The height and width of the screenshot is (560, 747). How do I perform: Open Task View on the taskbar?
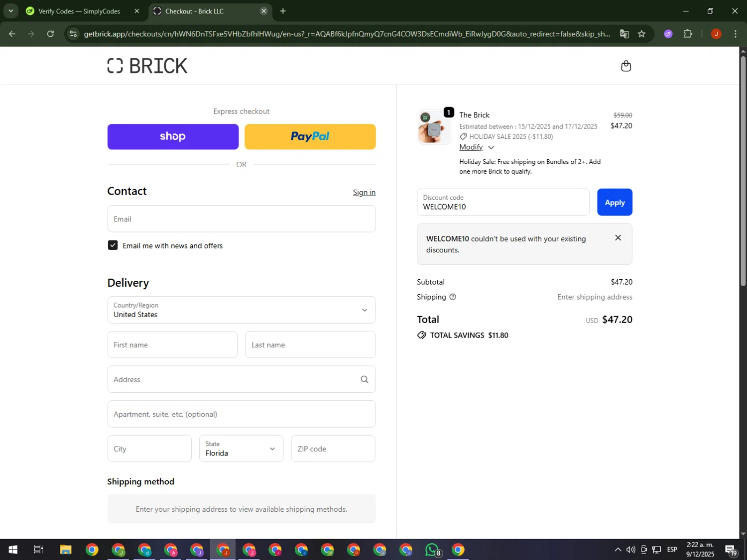coord(38,550)
